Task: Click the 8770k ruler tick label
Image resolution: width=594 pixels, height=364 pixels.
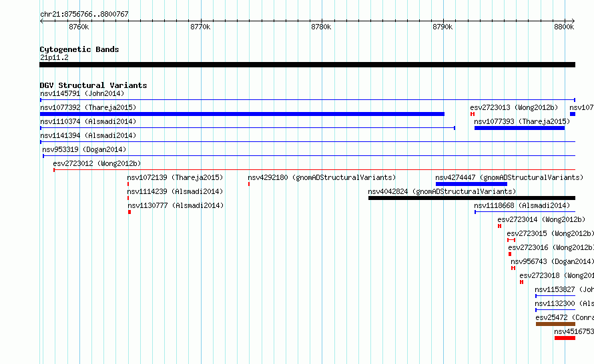Action: (200, 27)
